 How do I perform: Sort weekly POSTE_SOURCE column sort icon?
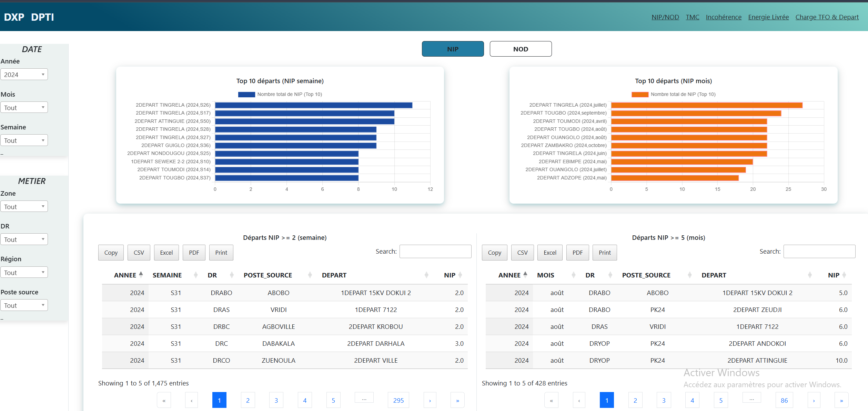click(310, 275)
